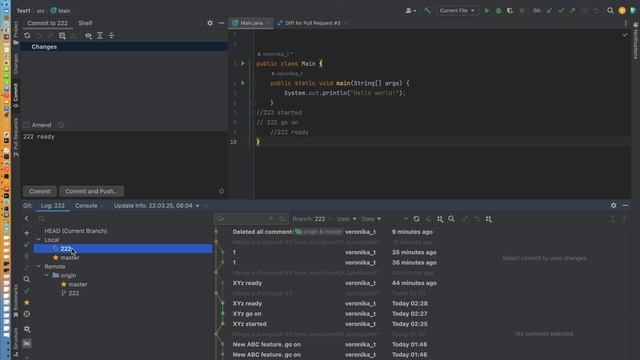Collapse the origin folder node
Image resolution: width=640 pixels, height=360 pixels.
pyautogui.click(x=47, y=276)
